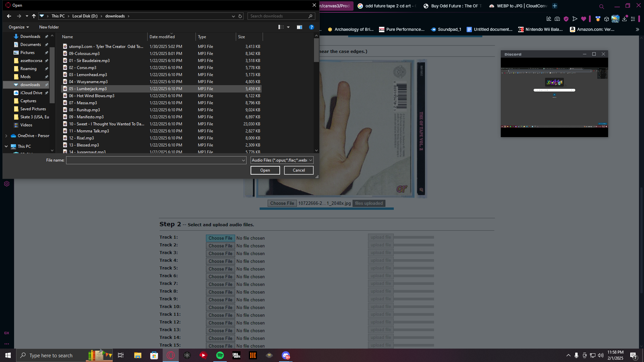Image resolution: width=644 pixels, height=362 pixels.
Task: Open browser downloads toolbar icon
Action: tap(624, 19)
